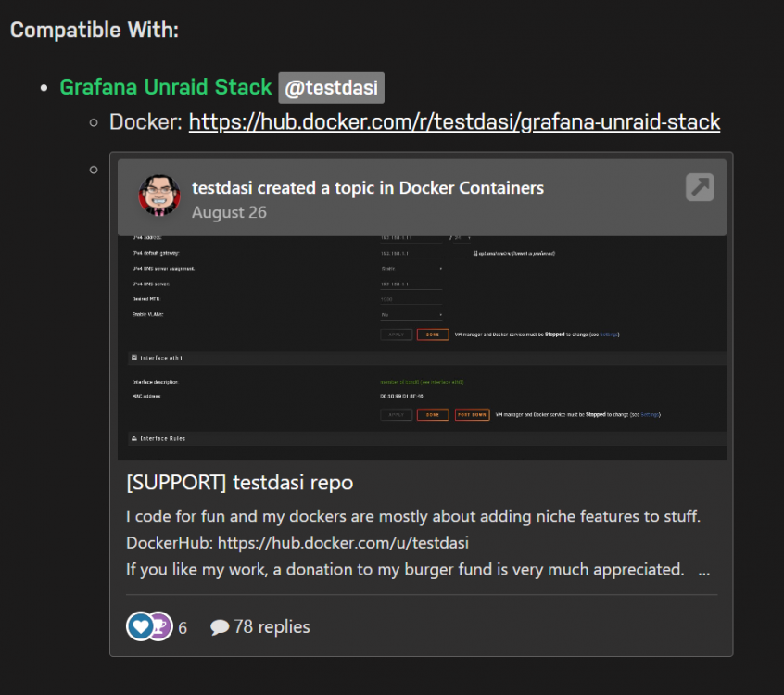Screen dimensions: 784x695
Task: Open the 78 replies link
Action: click(x=272, y=627)
